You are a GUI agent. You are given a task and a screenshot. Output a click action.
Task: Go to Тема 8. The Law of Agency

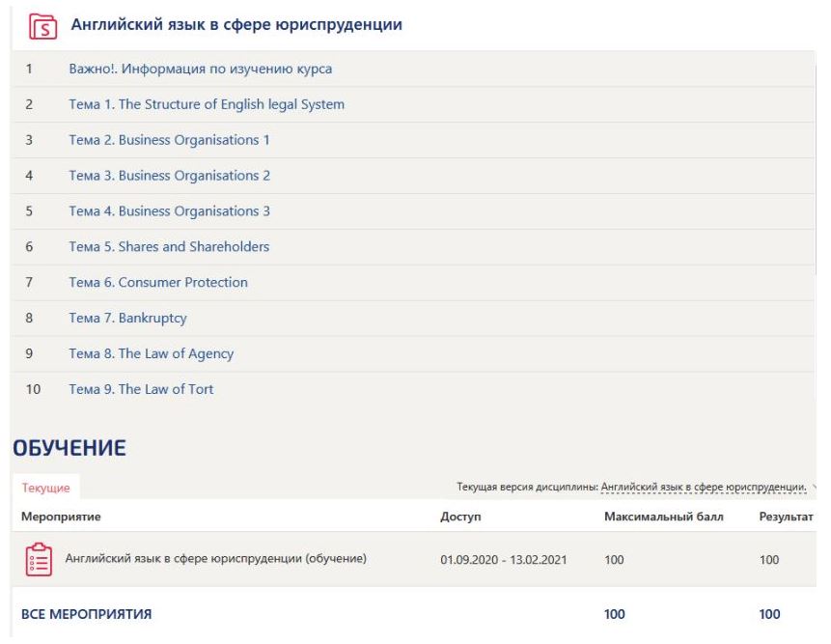point(151,354)
